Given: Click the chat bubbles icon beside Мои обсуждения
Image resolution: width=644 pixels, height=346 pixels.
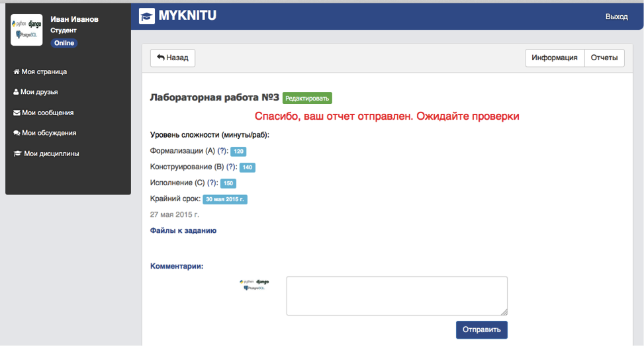Looking at the screenshot, I should point(17,133).
